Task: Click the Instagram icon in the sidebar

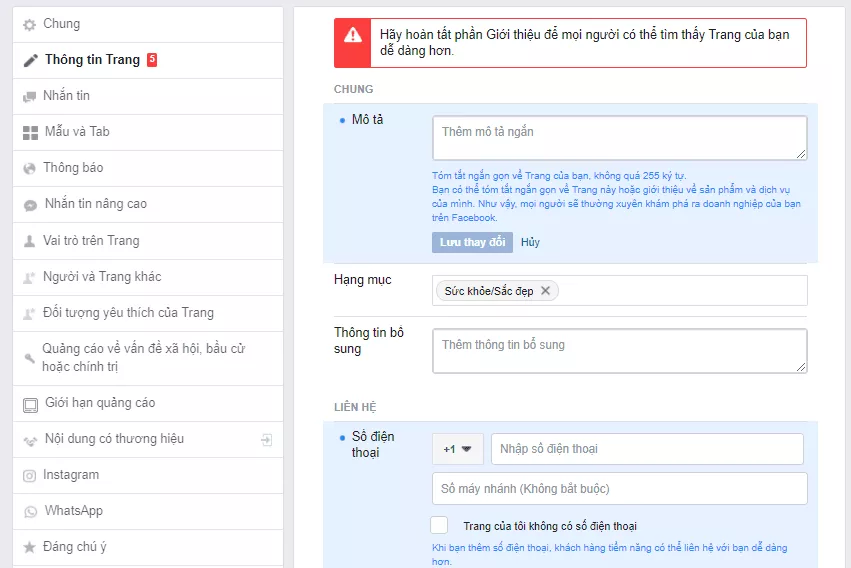Action: tap(30, 475)
